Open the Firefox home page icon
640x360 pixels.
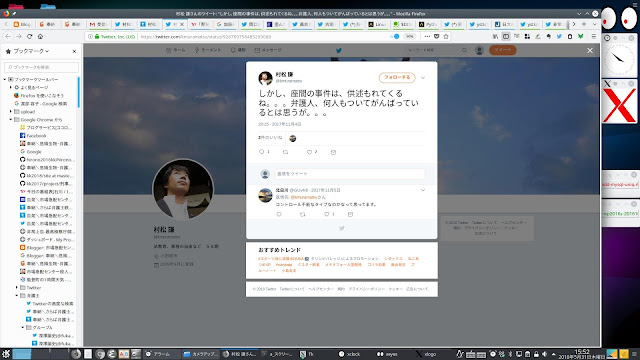coord(40,36)
